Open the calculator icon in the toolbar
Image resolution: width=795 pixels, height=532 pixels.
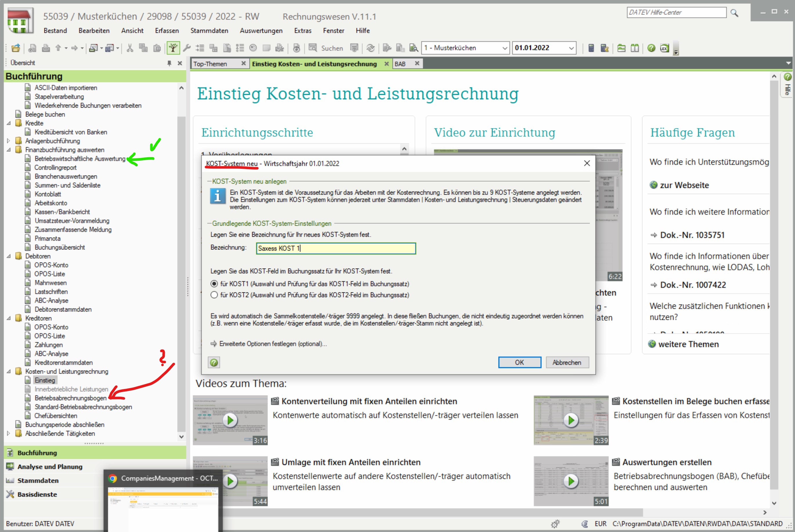(x=591, y=48)
